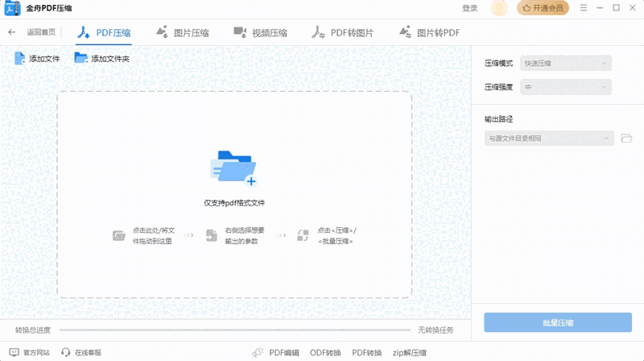Expand the 输出路径 dropdown
The height and width of the screenshot is (361, 644).
click(549, 138)
